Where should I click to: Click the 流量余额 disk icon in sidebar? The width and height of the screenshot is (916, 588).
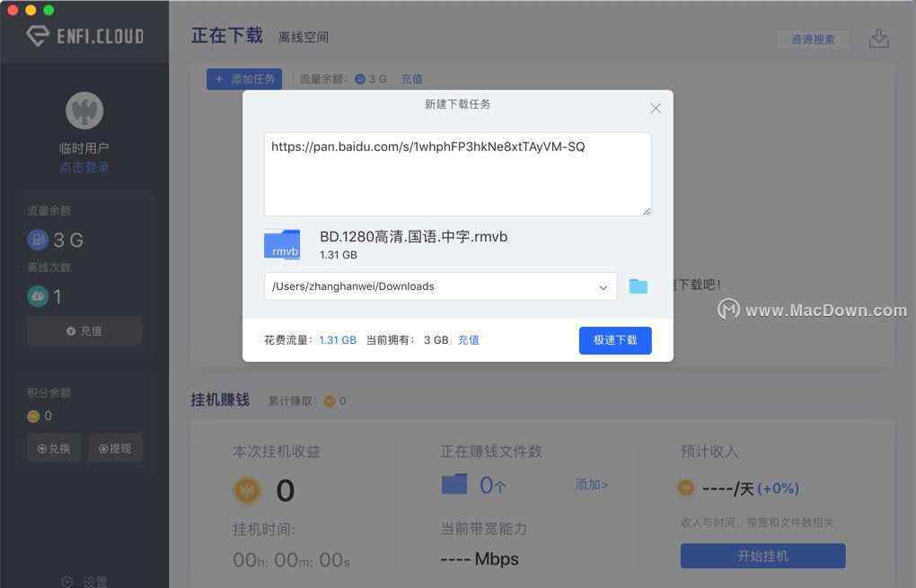[38, 240]
